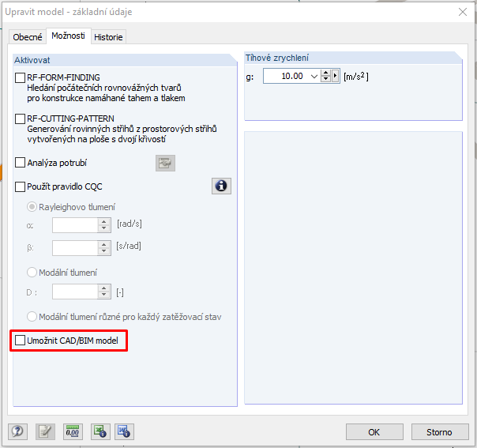
Task: Click the D damping spinner control
Action: (x=104, y=292)
